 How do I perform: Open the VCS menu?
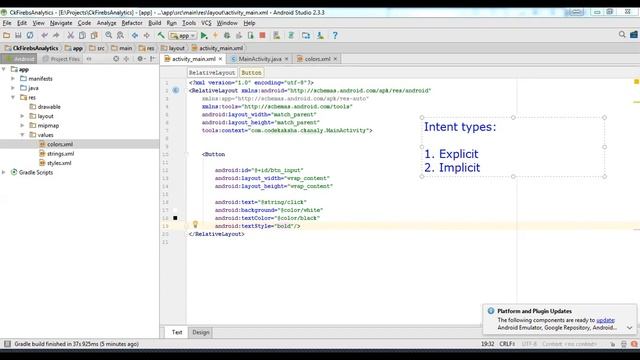(x=206, y=23)
